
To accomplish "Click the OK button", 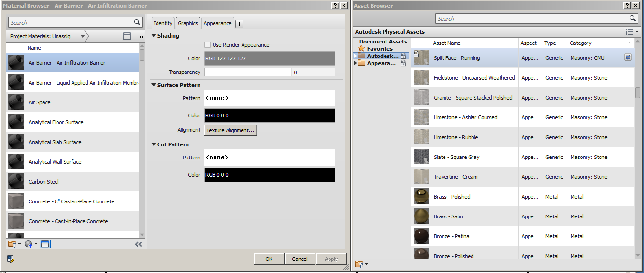I will 269,259.
